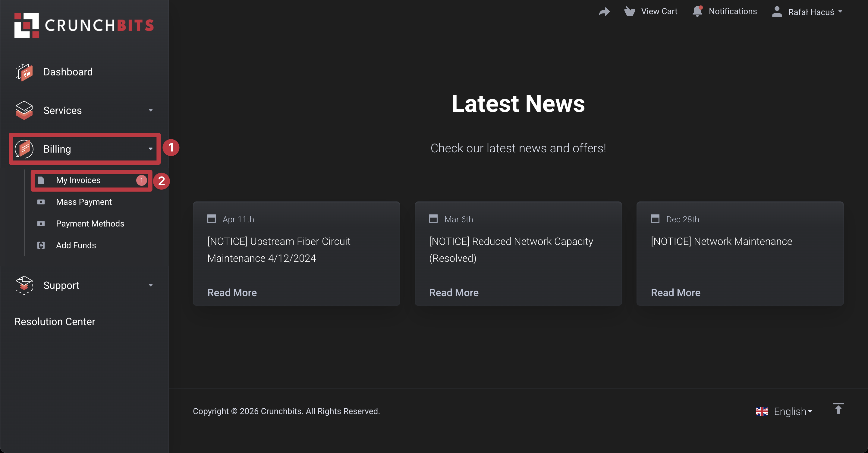The image size is (868, 453).
Task: Expand the Support menu arrow
Action: tap(151, 285)
